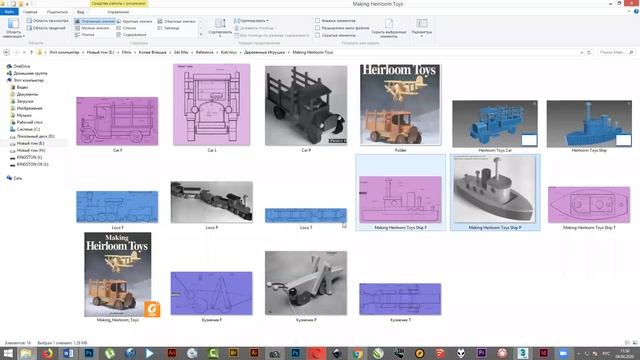This screenshot has height=360, width=640.
Task: Open Видео folder in sidebar
Action: tap(22, 87)
